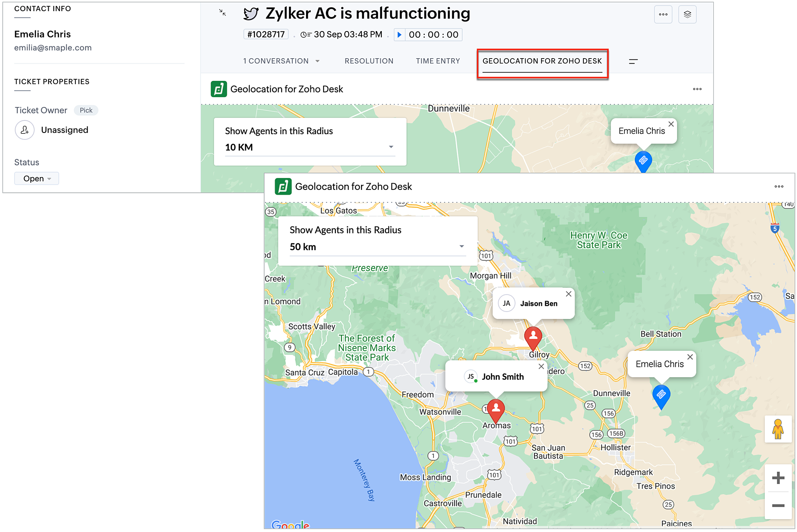Click the Watsonville label on the map
Image resolution: width=797 pixels, height=532 pixels.
440,412
